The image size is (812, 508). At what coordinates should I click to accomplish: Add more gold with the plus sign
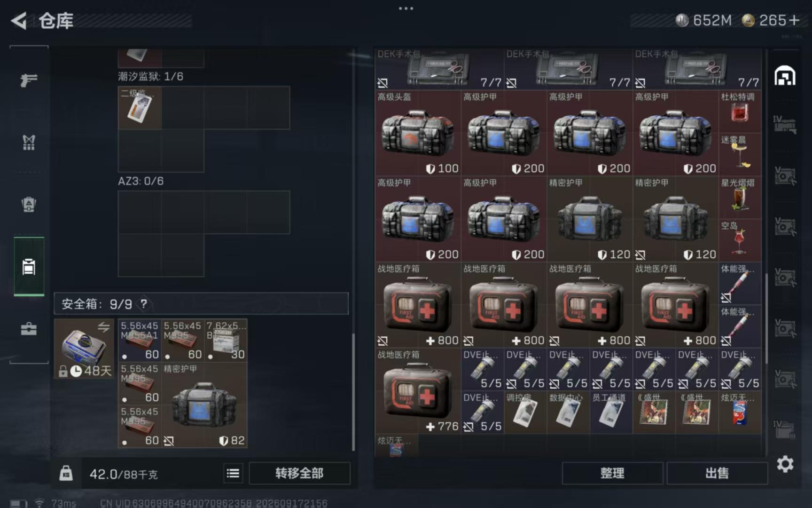[x=794, y=20]
